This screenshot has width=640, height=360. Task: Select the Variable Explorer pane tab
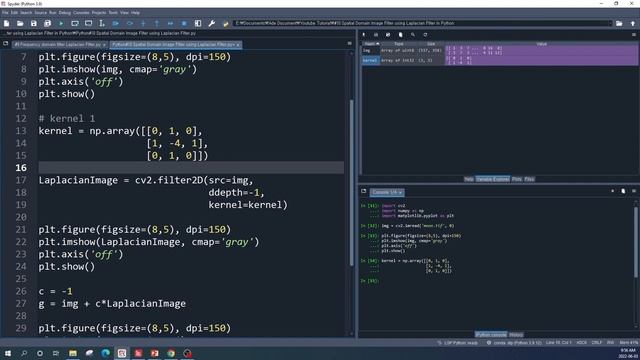(493, 179)
